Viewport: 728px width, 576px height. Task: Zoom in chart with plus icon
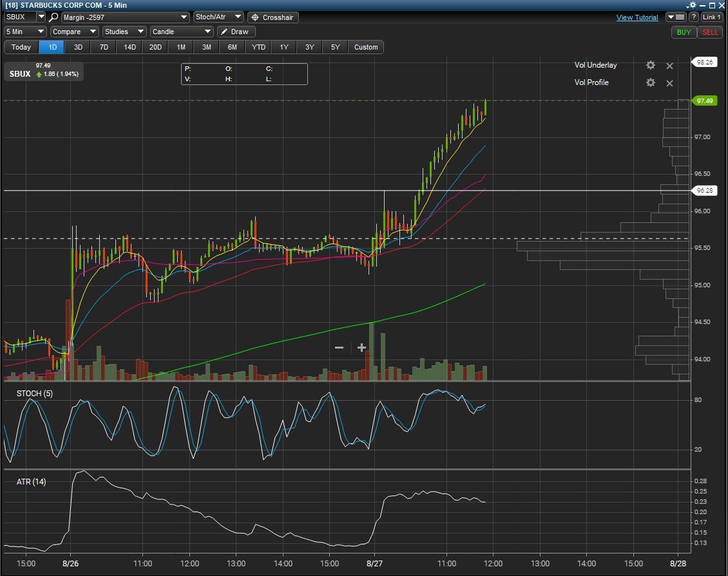361,348
